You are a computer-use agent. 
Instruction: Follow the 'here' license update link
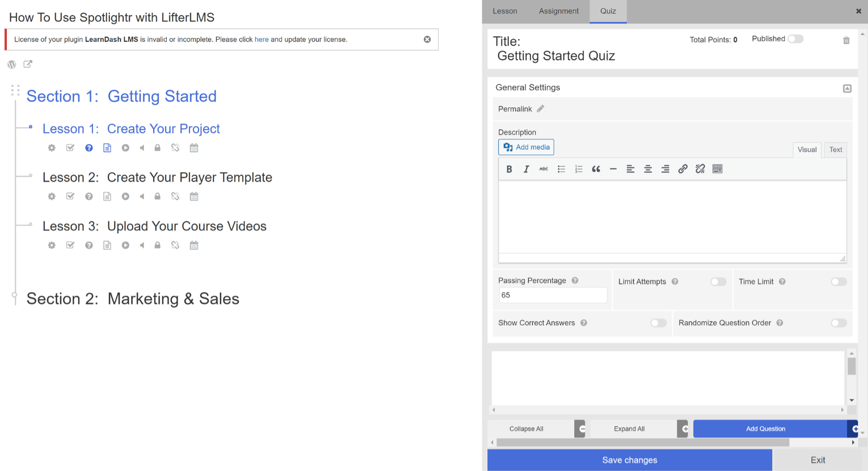262,40
